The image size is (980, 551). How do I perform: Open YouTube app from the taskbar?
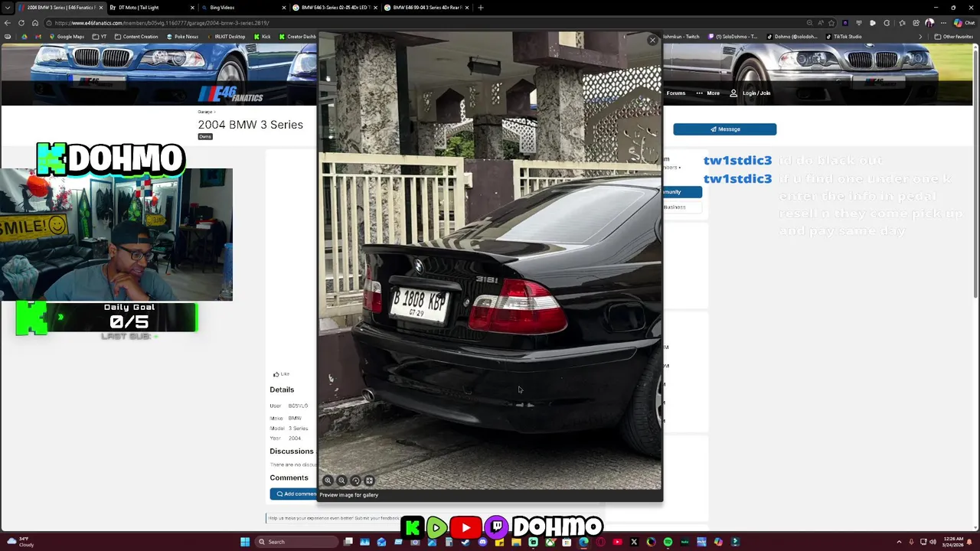(x=617, y=542)
